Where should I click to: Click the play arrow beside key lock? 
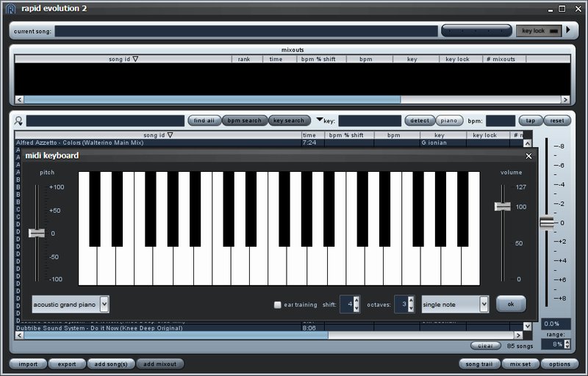(568, 30)
